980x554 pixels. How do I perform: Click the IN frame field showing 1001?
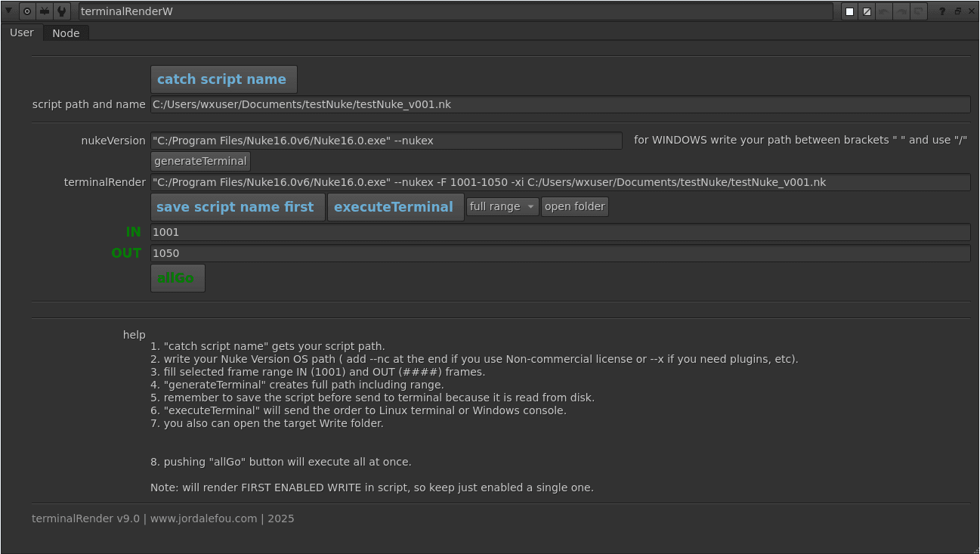click(559, 232)
